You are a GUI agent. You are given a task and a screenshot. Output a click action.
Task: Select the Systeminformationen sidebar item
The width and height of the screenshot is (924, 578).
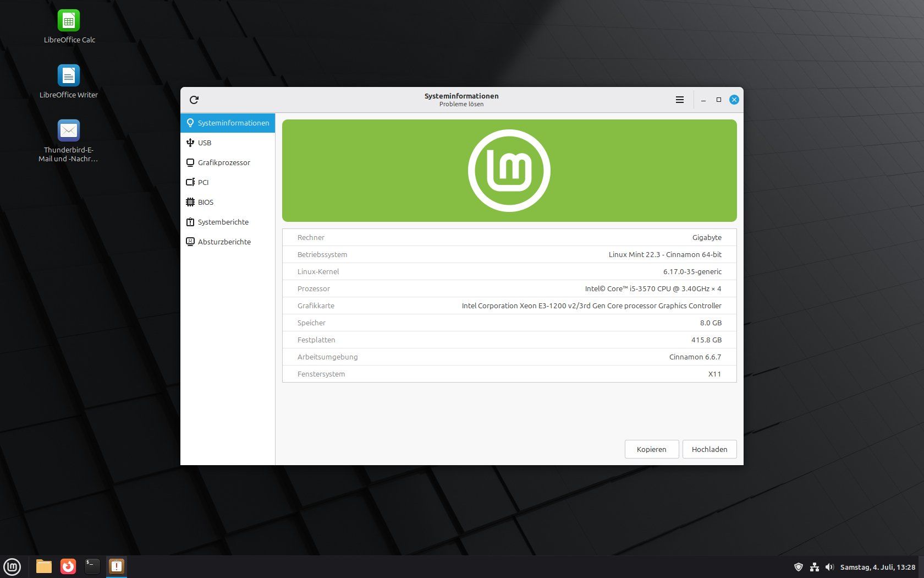(x=228, y=123)
